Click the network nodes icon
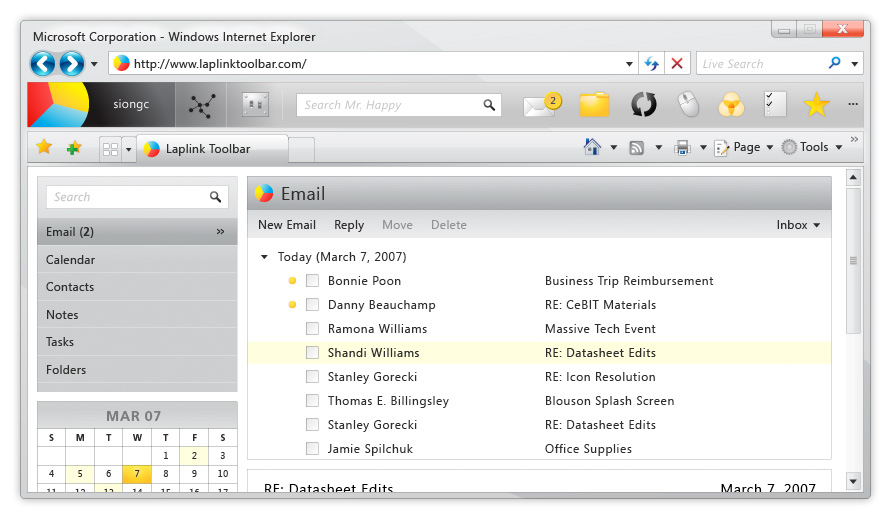The image size is (890, 520). click(202, 104)
